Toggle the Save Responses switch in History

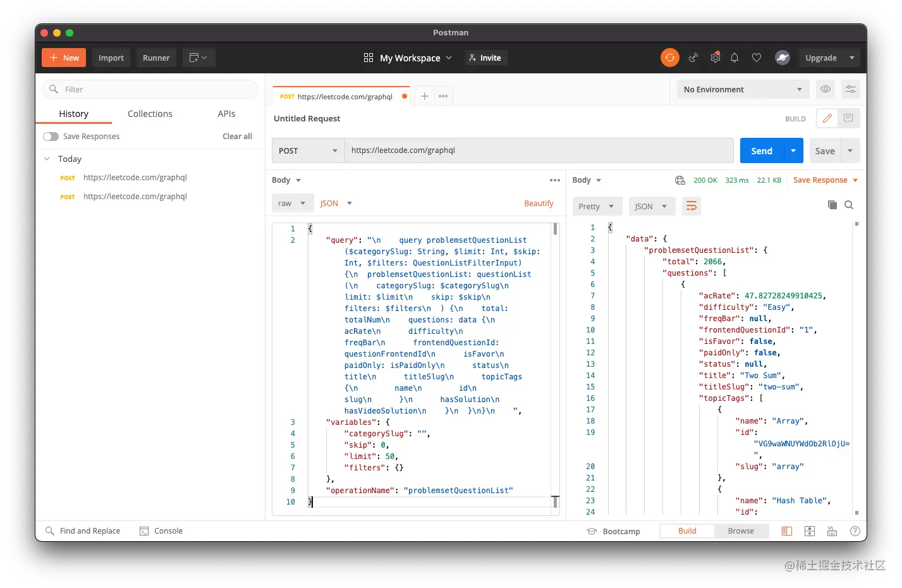pyautogui.click(x=50, y=136)
